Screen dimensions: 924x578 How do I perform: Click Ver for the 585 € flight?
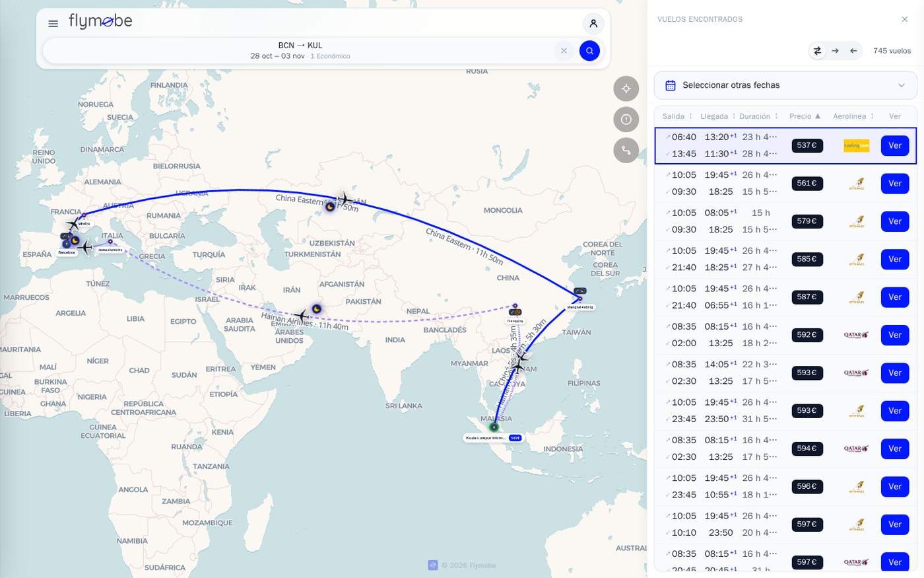click(x=895, y=260)
